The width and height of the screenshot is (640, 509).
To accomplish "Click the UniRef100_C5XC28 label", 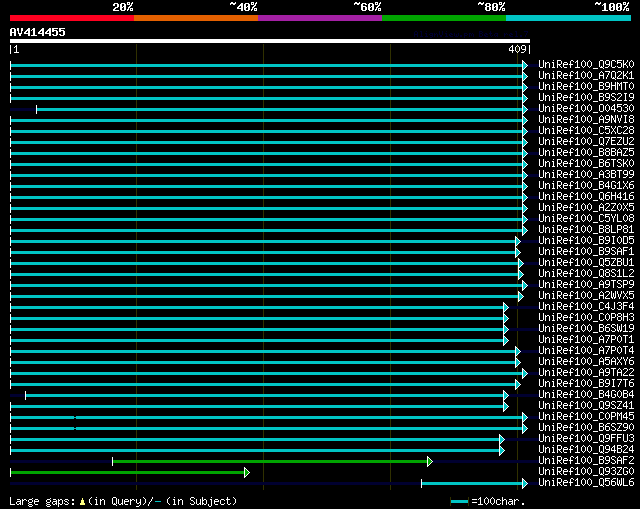I will [x=586, y=131].
